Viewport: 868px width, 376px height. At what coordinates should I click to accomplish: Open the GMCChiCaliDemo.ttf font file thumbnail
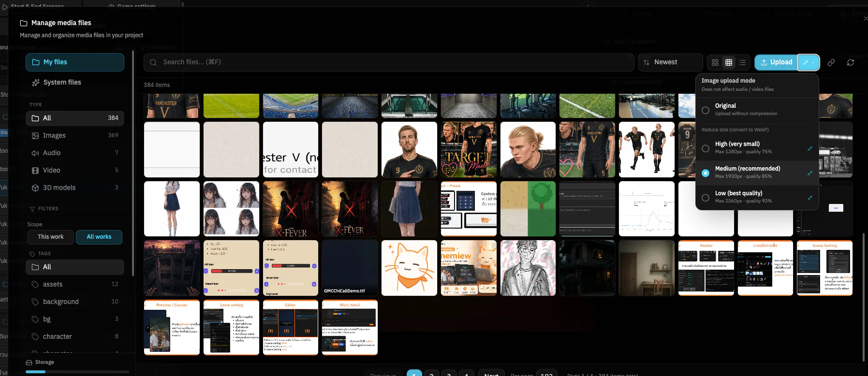pos(350,268)
